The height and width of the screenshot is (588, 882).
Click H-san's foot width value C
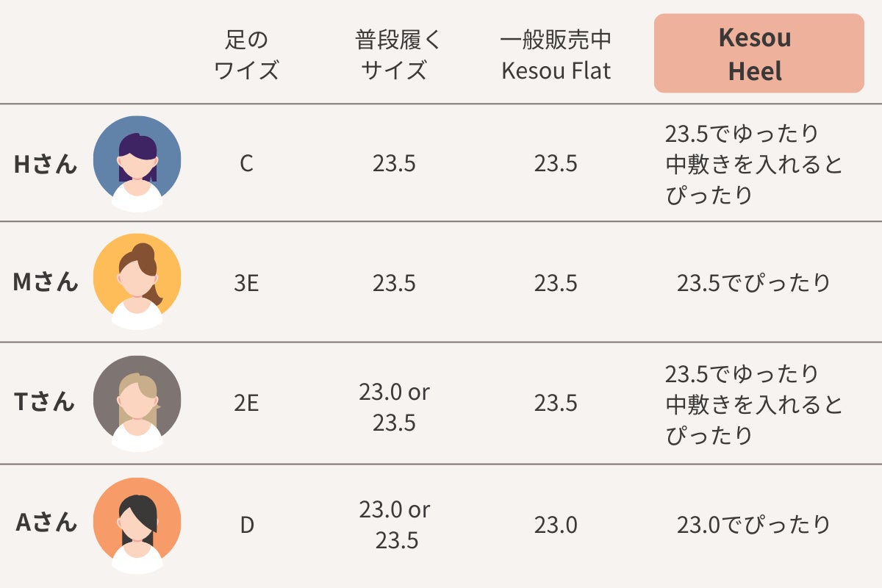point(246,164)
